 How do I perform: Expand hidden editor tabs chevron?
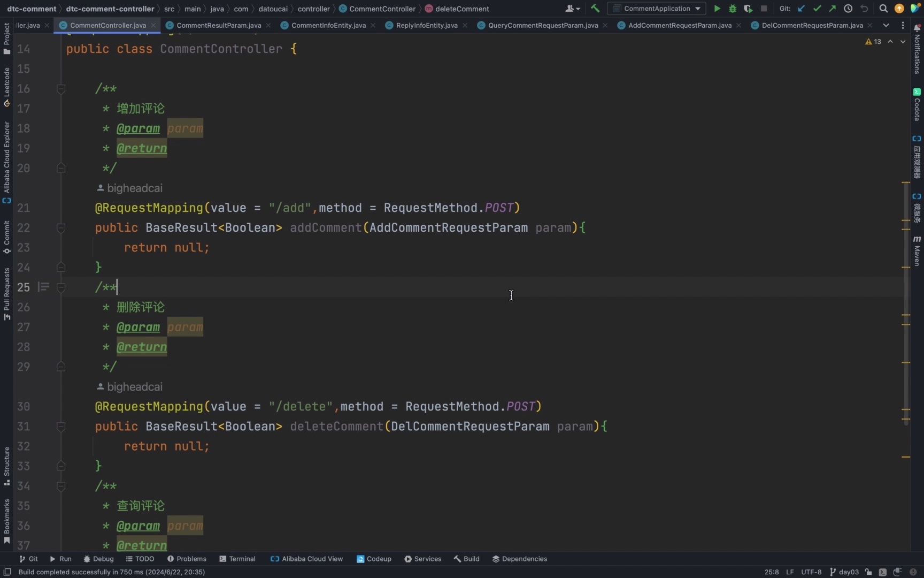coord(886,25)
